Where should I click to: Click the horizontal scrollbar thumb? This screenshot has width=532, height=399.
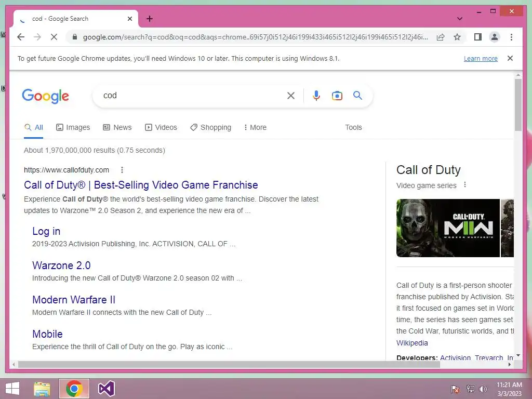[229, 365]
